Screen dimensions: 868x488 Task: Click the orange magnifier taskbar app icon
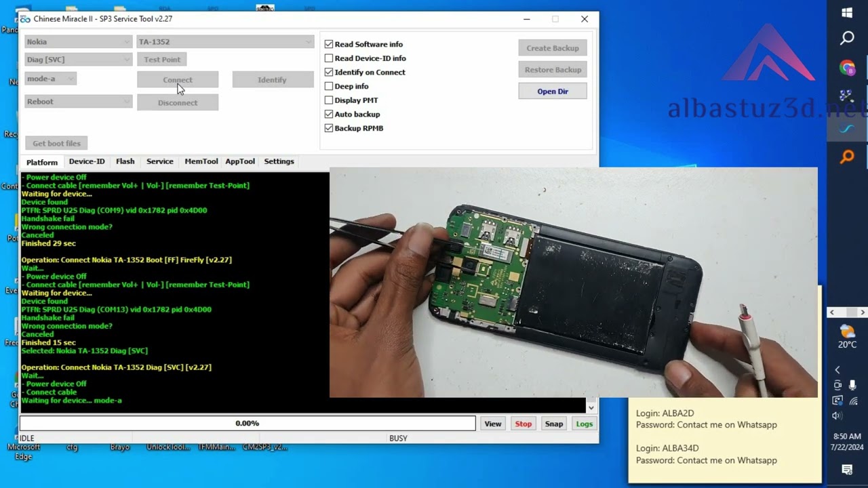pos(847,157)
